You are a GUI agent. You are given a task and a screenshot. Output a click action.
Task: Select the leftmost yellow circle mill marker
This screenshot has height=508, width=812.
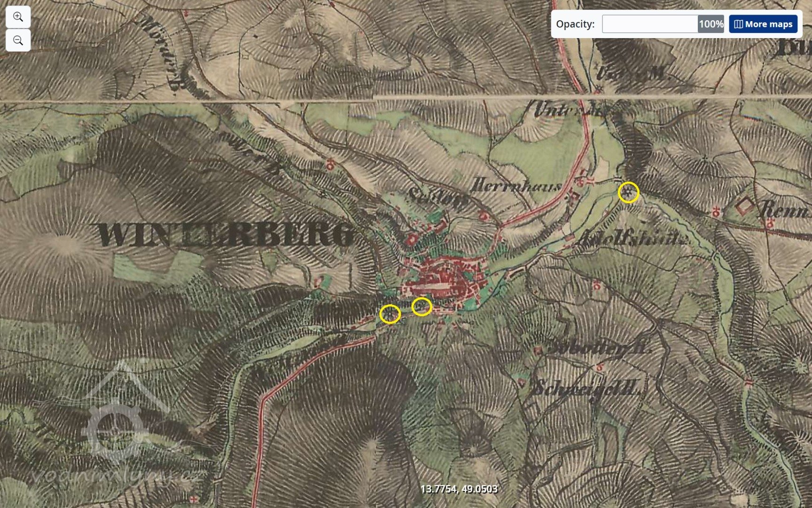click(390, 314)
